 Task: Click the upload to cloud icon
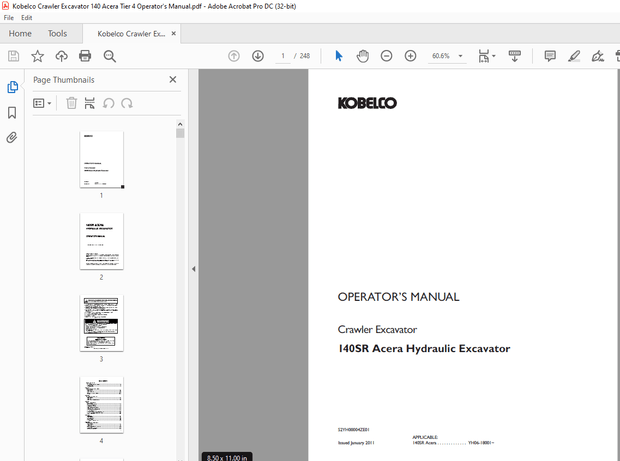pos(61,56)
